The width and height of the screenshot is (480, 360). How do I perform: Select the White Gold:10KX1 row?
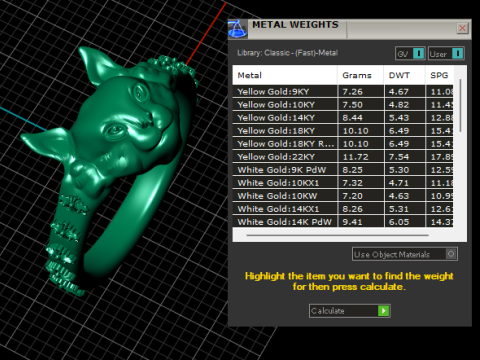343,183
